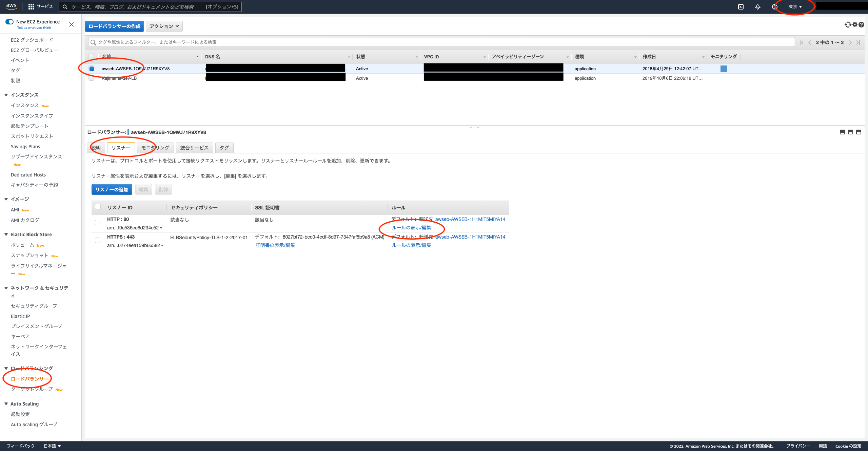This screenshot has width=868, height=451.
Task: Switch to the モニタリング tab
Action: [x=155, y=148]
